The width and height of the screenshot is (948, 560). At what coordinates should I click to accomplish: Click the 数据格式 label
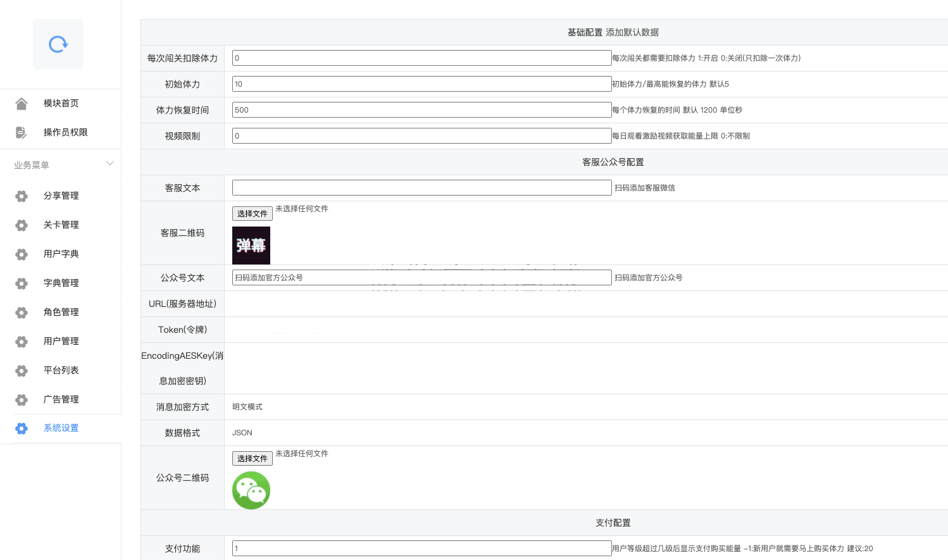point(182,433)
